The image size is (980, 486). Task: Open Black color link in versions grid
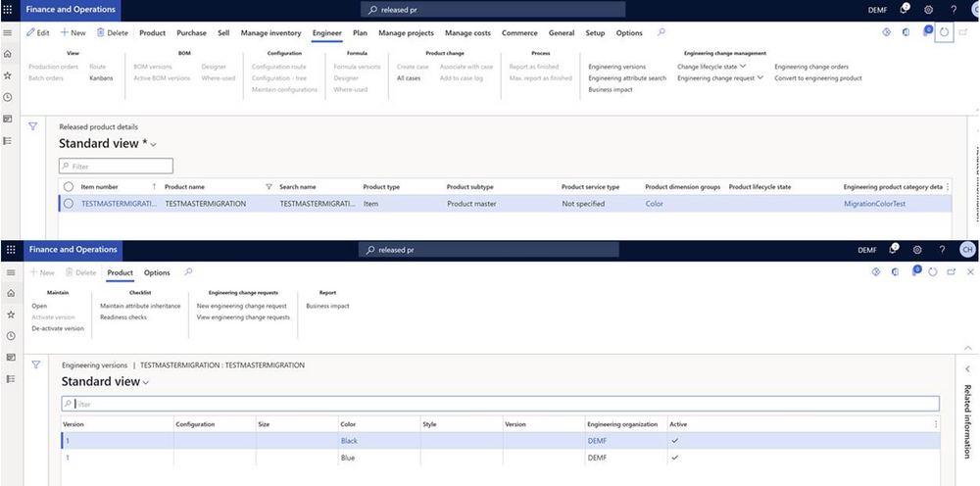(x=349, y=441)
